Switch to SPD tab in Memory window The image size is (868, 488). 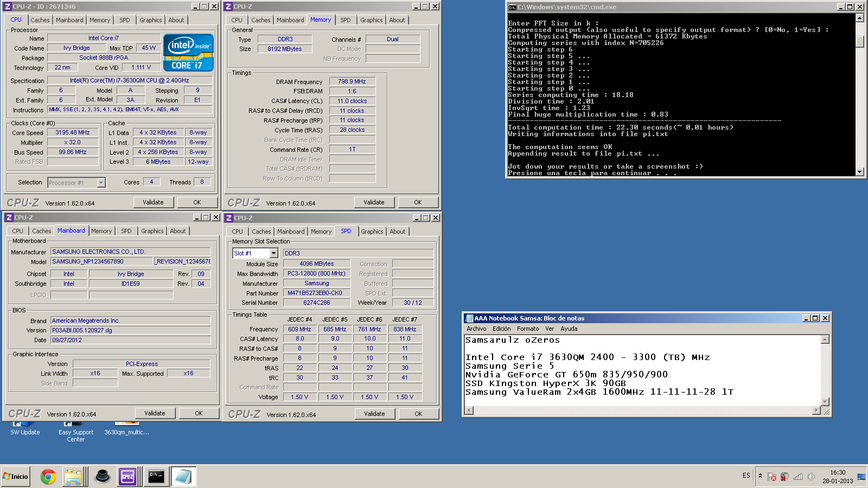(346, 20)
